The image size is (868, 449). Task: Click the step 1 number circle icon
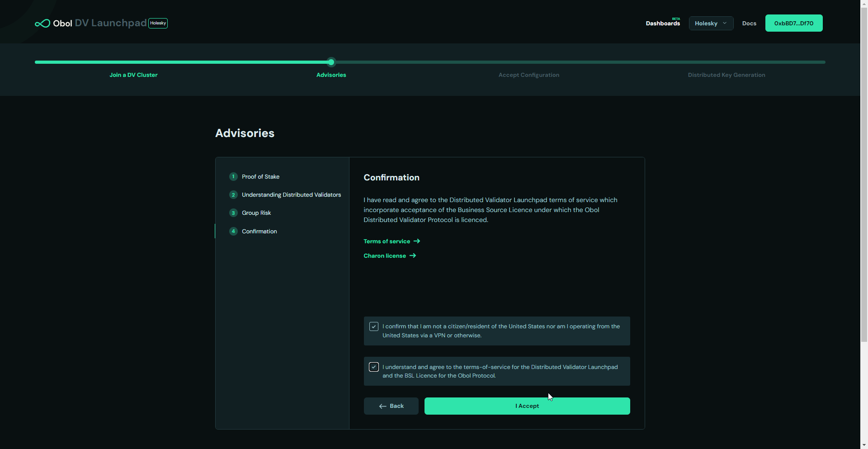(233, 177)
